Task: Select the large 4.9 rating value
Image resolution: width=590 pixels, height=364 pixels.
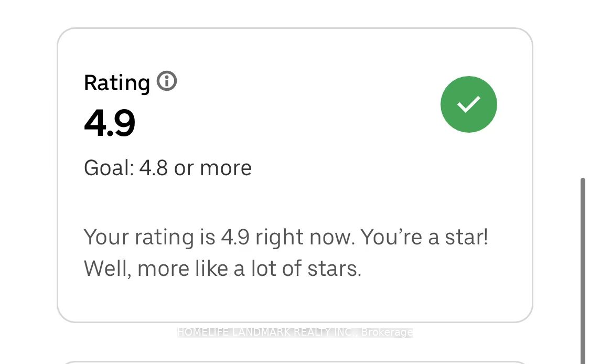Action: 110,124
